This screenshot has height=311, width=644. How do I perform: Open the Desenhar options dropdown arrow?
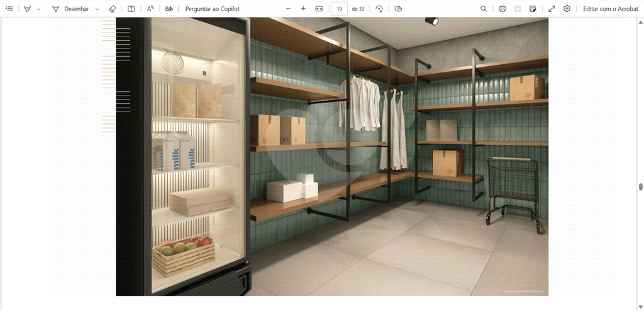(97, 9)
